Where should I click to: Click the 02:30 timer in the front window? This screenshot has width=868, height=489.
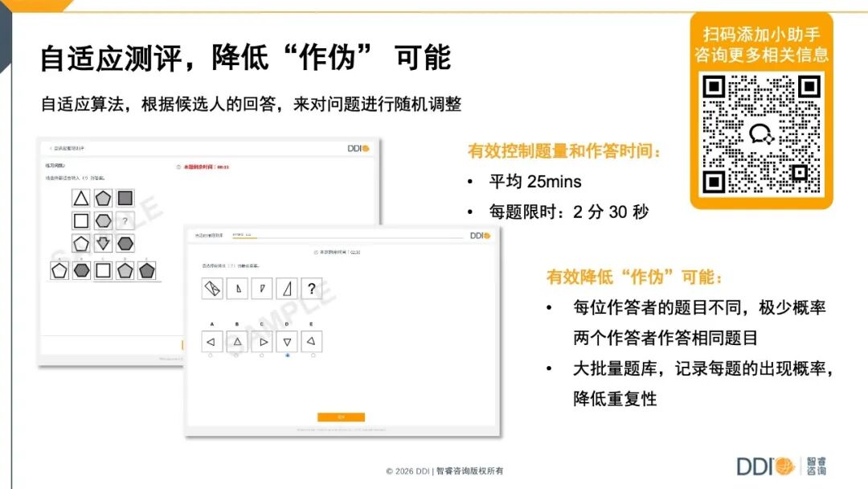click(x=337, y=252)
